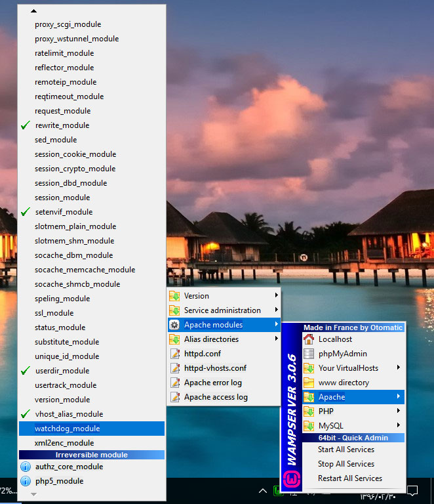The width and height of the screenshot is (434, 504).
Task: Click the info icon beside authz_core_module
Action: pyautogui.click(x=26, y=467)
